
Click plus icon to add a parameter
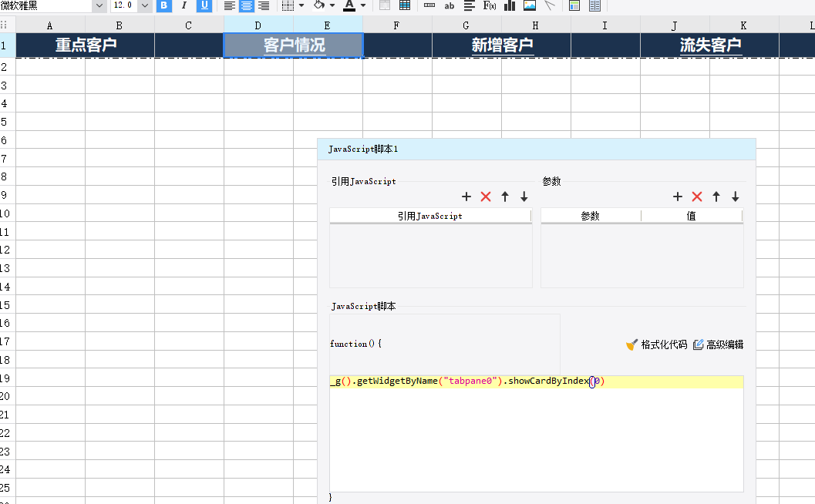coord(678,197)
